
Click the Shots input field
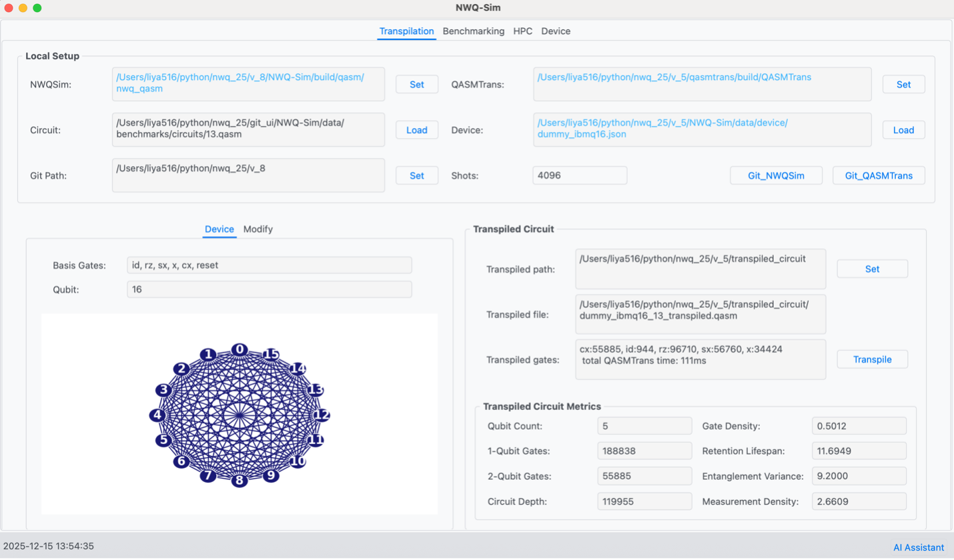click(579, 176)
